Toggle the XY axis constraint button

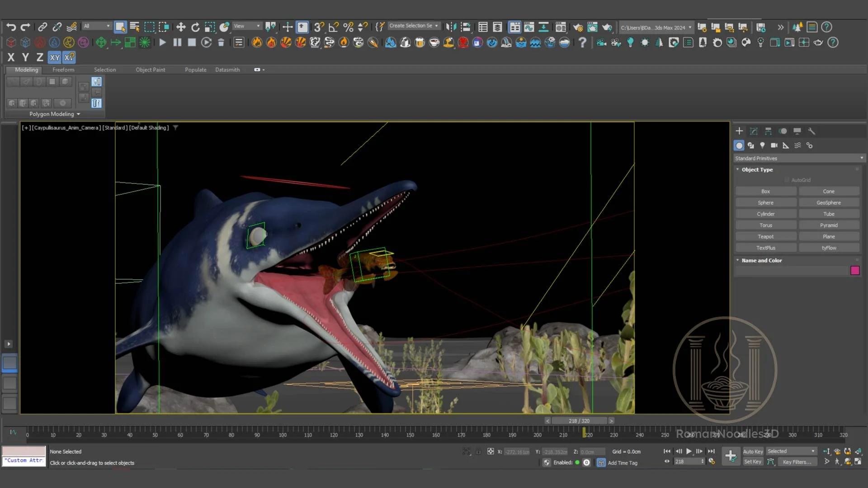click(x=55, y=57)
